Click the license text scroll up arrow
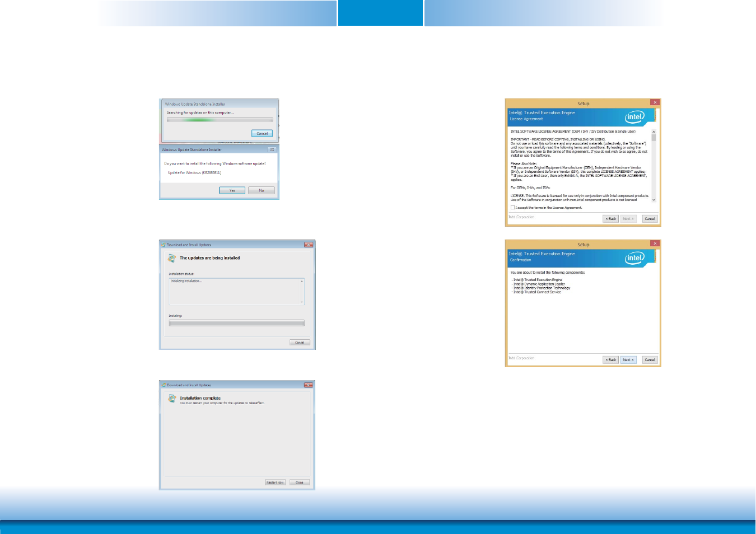The image size is (756, 534). click(654, 132)
